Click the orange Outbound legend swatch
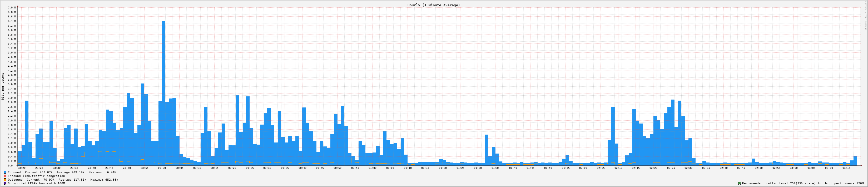The height and width of the screenshot is (187, 868). click(5, 180)
